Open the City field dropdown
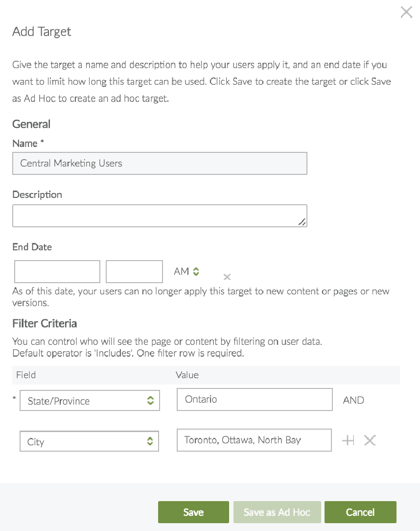 coord(89,442)
